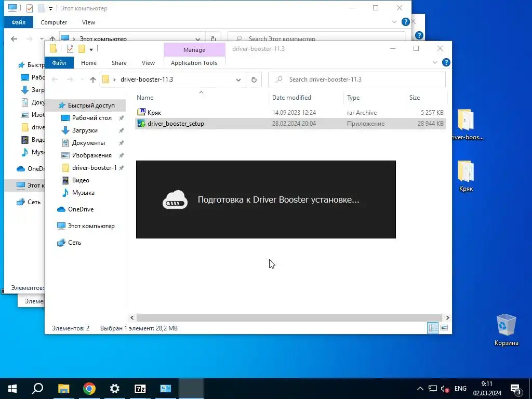Switch to the Share ribbon tab
The width and height of the screenshot is (532, 399).
pyautogui.click(x=119, y=63)
